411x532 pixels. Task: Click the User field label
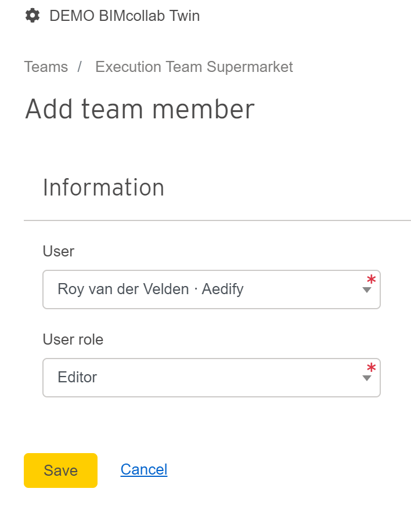coord(59,251)
